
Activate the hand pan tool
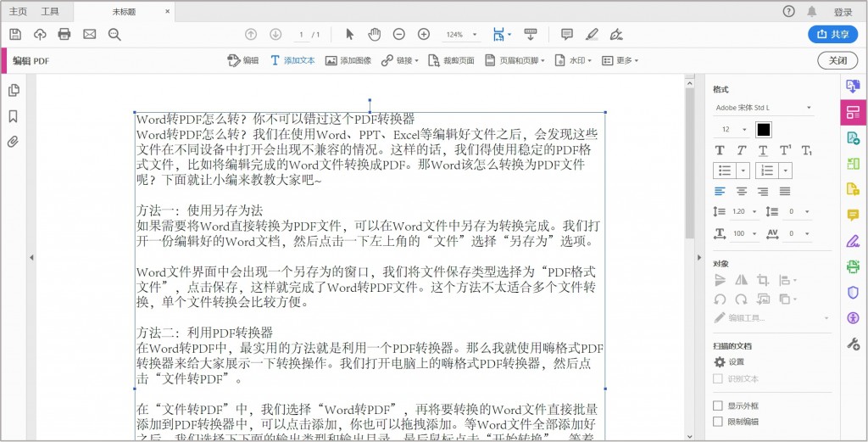click(x=375, y=34)
